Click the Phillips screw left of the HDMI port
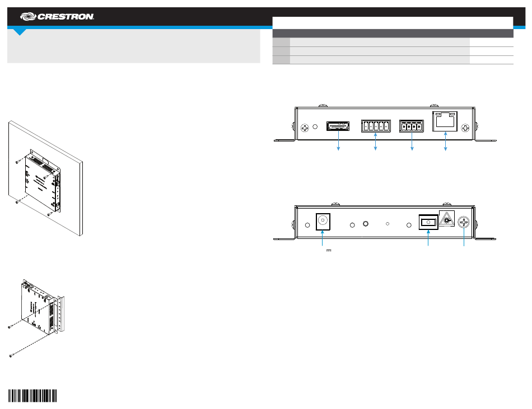 pyautogui.click(x=305, y=128)
